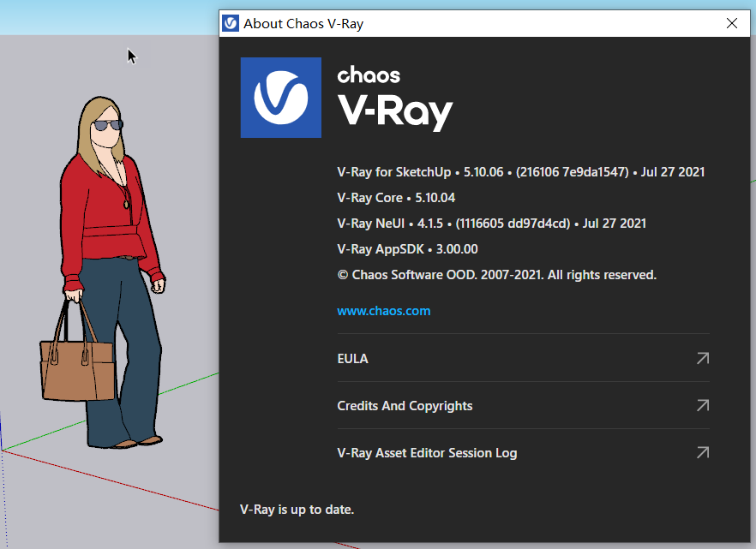Click the chaos V-Ray wordmark
Image resolution: width=756 pixels, height=549 pixels.
coord(395,98)
